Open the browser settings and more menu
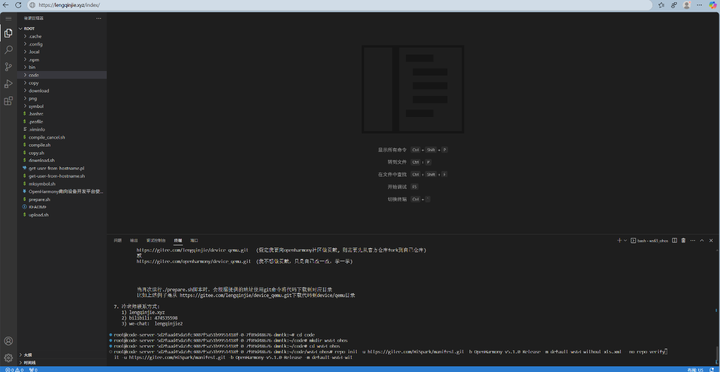The width and height of the screenshot is (720, 372). 700,5
